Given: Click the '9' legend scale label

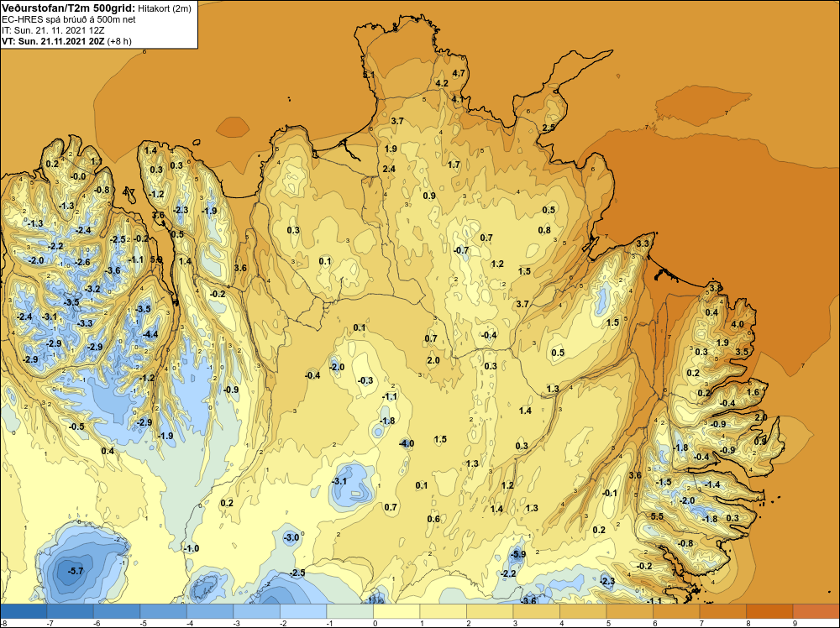Looking at the screenshot, I should pyautogui.click(x=795, y=623).
